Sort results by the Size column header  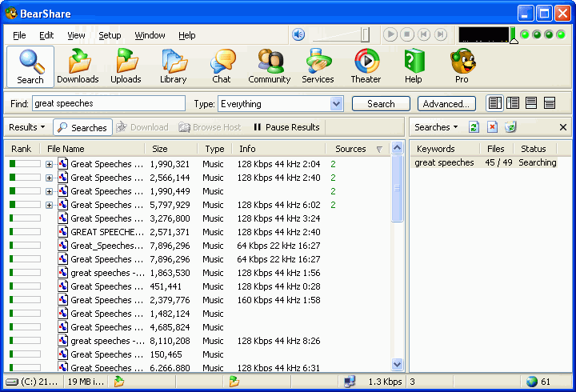coord(171,149)
